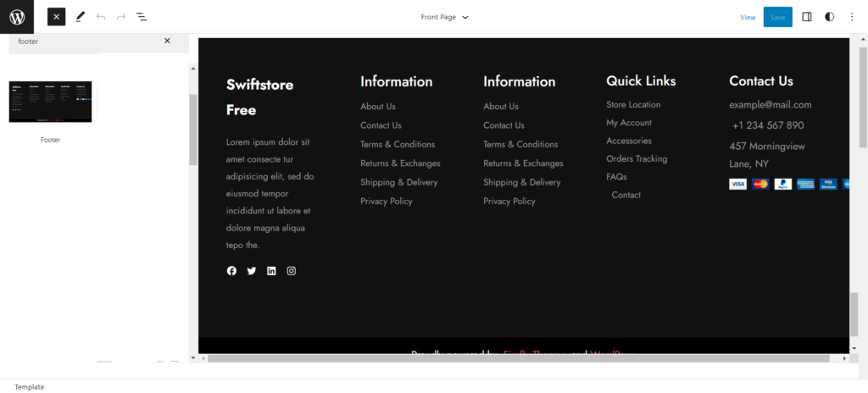This screenshot has width=868, height=393.
Task: Click About Us in first Information column
Action: pos(378,106)
